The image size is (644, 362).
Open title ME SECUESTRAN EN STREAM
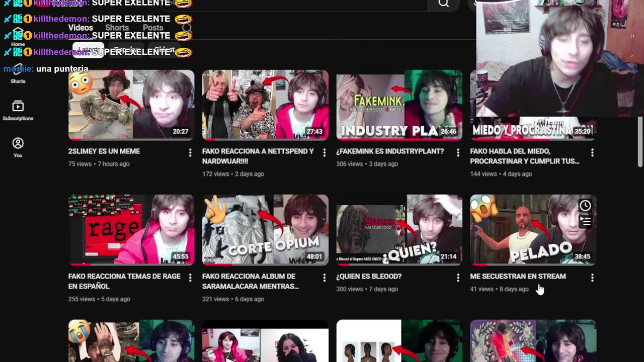point(518,277)
